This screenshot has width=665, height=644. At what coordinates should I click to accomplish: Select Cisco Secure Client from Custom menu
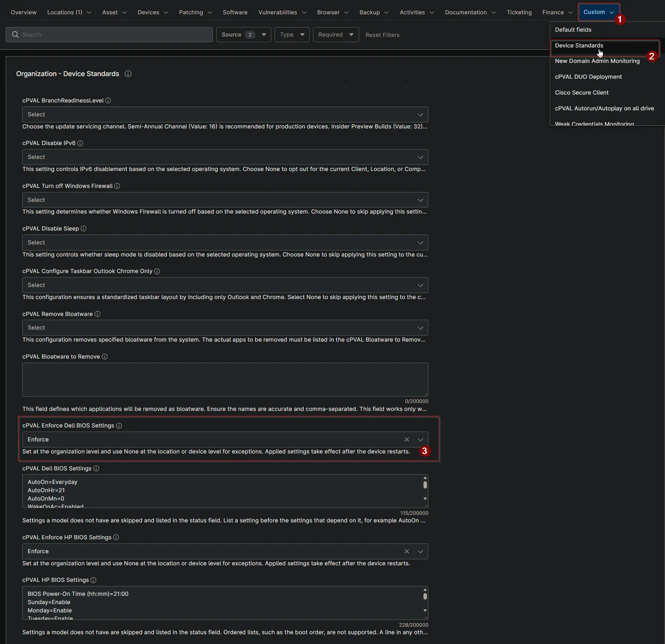581,93
